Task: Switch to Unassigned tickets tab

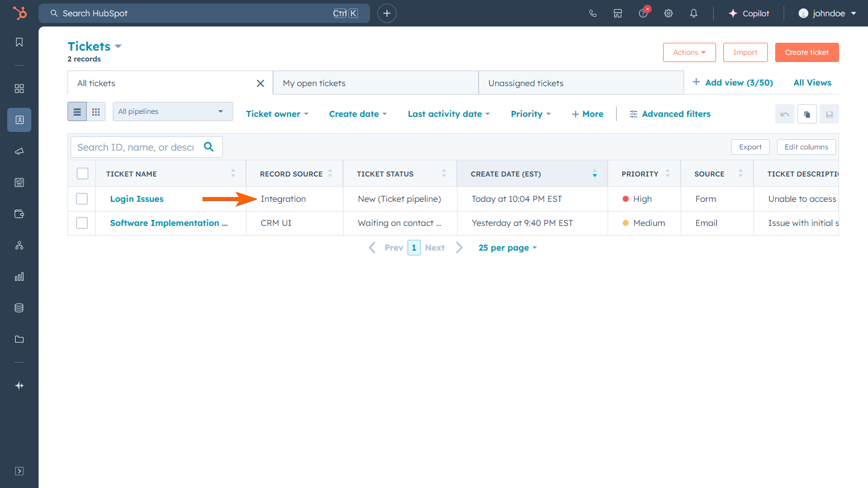Action: tap(580, 83)
